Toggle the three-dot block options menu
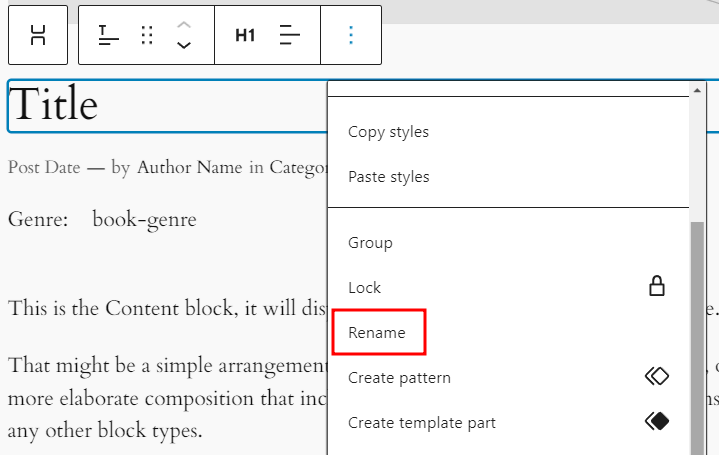This screenshot has height=455, width=719. [x=350, y=35]
